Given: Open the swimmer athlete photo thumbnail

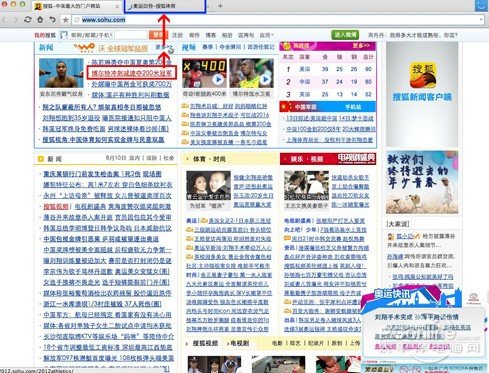Looking at the screenshot, I should pos(61,73).
